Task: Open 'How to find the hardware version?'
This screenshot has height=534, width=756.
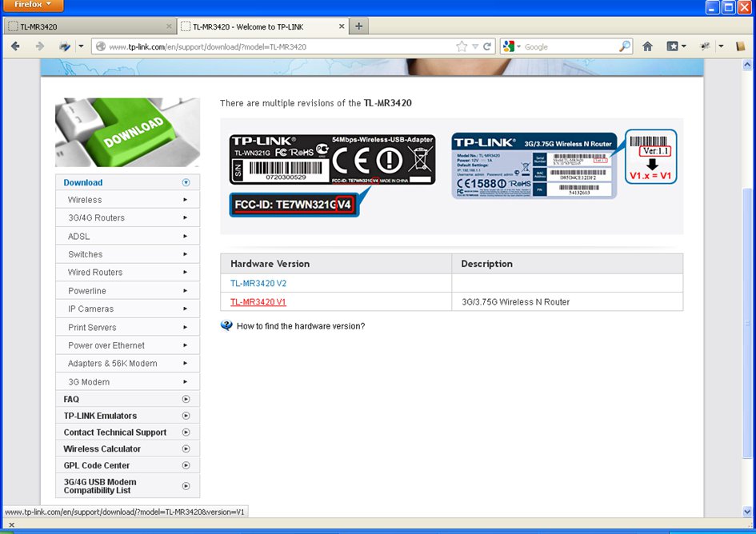Action: (x=300, y=326)
